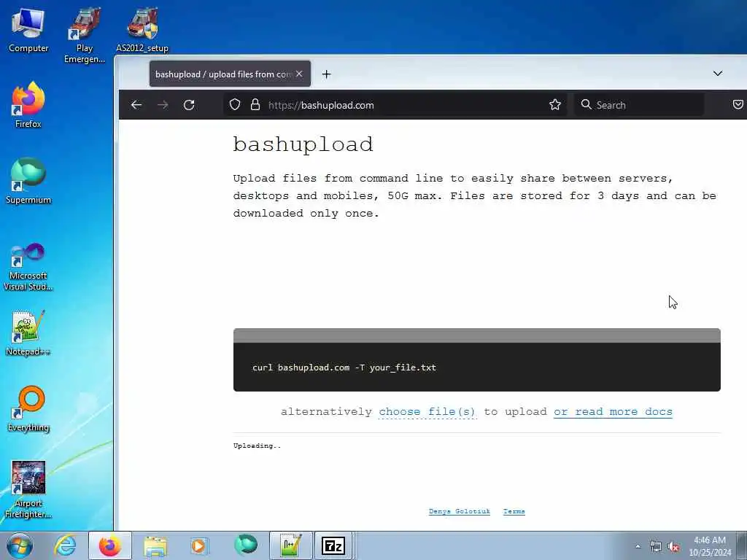
Task: Open the Terms footer link
Action: [x=514, y=511]
